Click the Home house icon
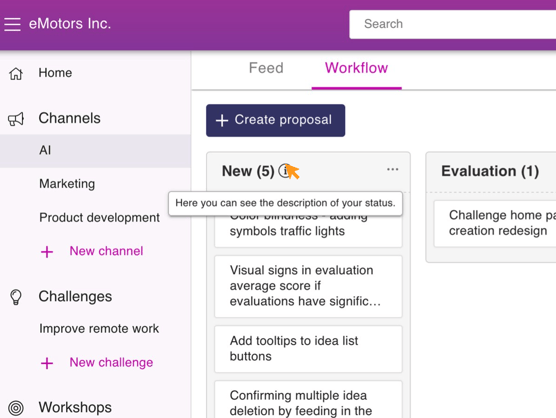Image resolution: width=556 pixels, height=418 pixels. (x=16, y=73)
